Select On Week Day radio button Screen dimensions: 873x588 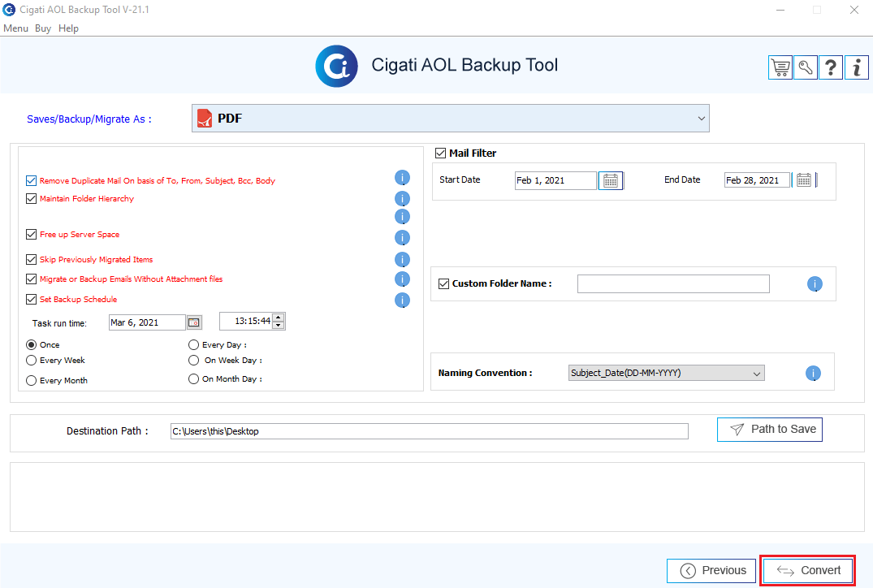tap(194, 361)
